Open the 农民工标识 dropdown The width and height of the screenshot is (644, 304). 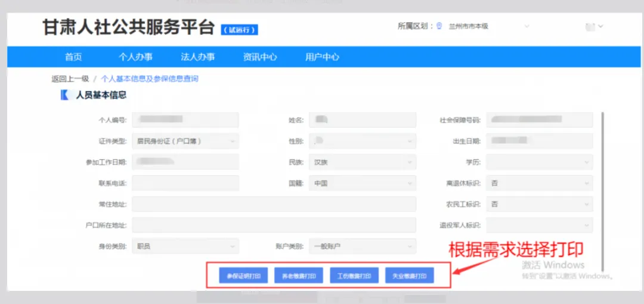(x=539, y=204)
